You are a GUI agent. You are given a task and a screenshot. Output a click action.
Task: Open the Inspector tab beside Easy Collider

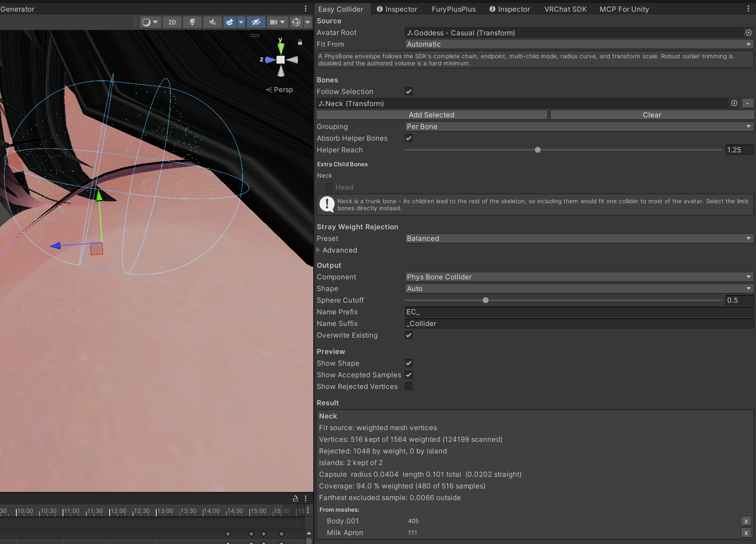coord(397,9)
